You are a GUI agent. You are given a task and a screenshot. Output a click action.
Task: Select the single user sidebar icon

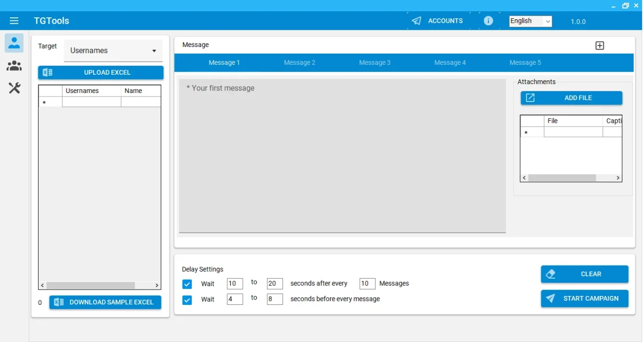click(14, 44)
